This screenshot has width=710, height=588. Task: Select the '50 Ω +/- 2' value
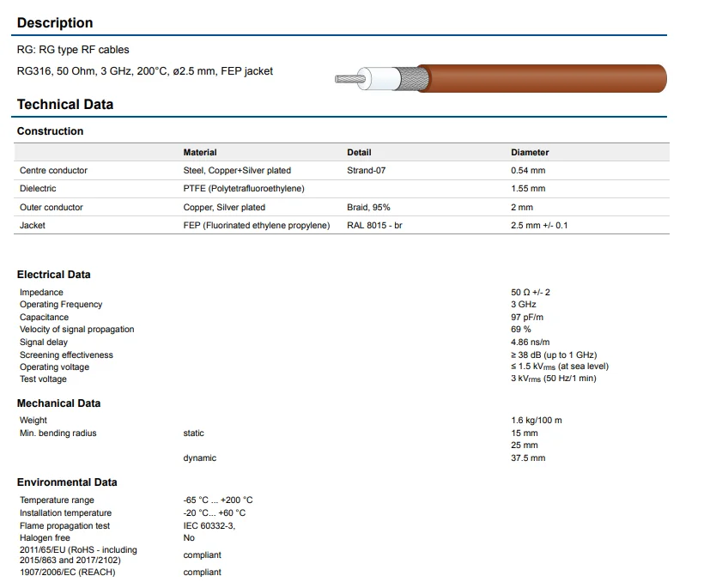(x=531, y=292)
